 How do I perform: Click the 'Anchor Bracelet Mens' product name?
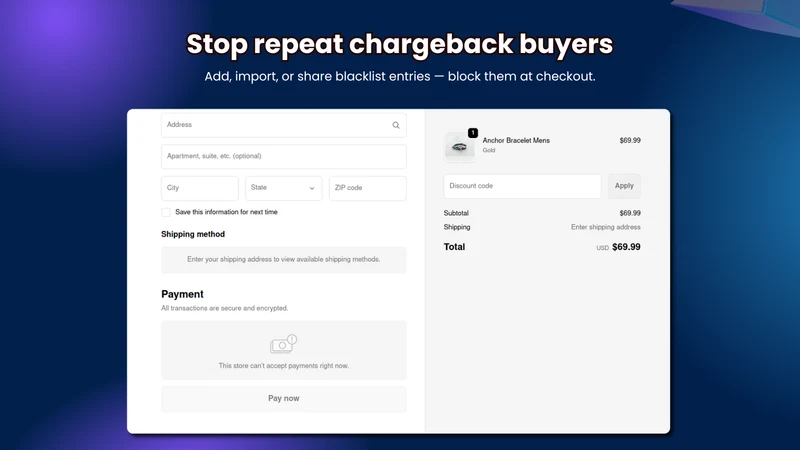coord(516,140)
